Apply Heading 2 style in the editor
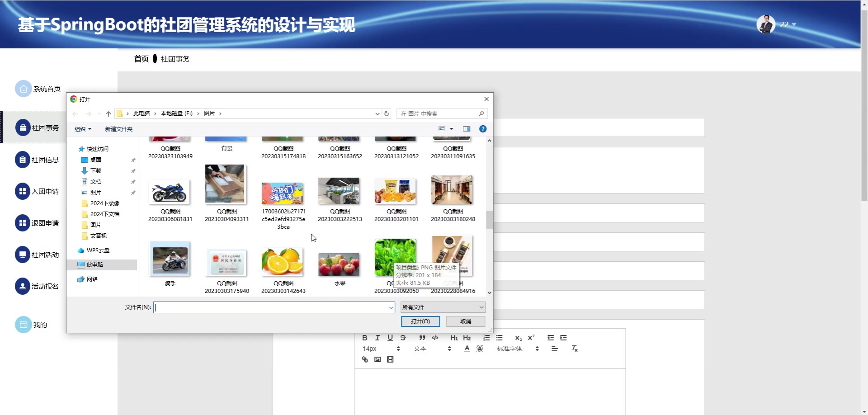 [x=467, y=338]
